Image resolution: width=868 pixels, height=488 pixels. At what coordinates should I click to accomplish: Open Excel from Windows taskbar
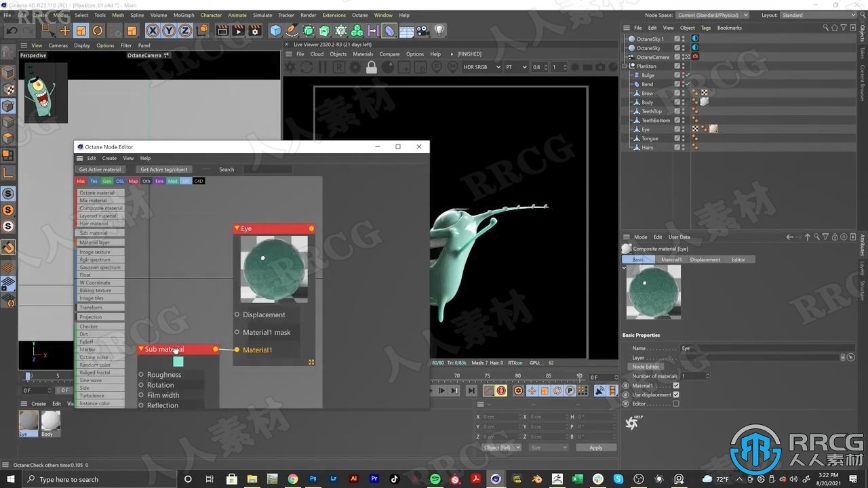pyautogui.click(x=578, y=479)
